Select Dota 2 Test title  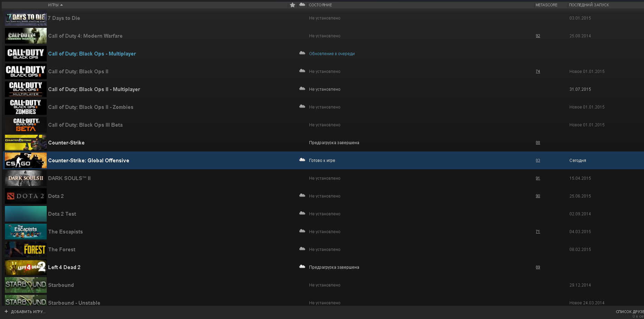click(x=62, y=214)
